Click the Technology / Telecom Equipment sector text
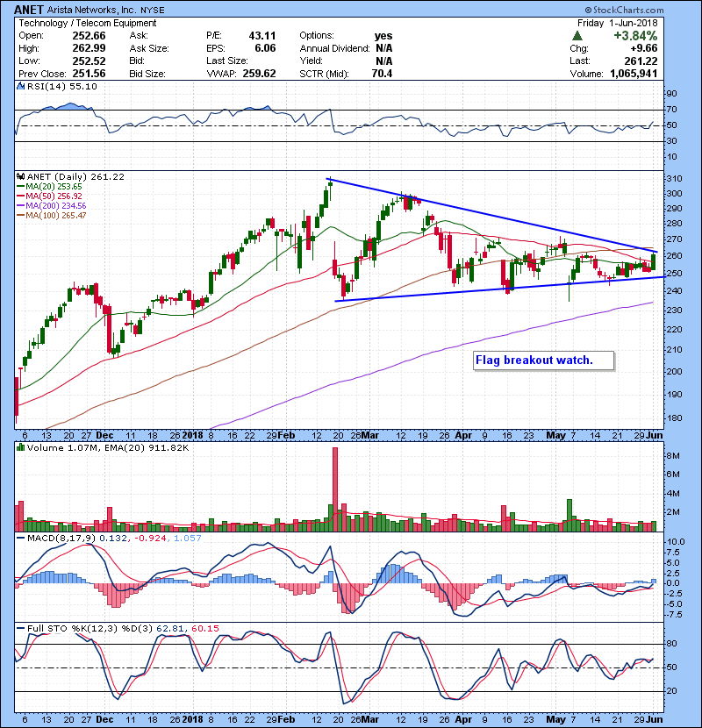 pos(88,23)
